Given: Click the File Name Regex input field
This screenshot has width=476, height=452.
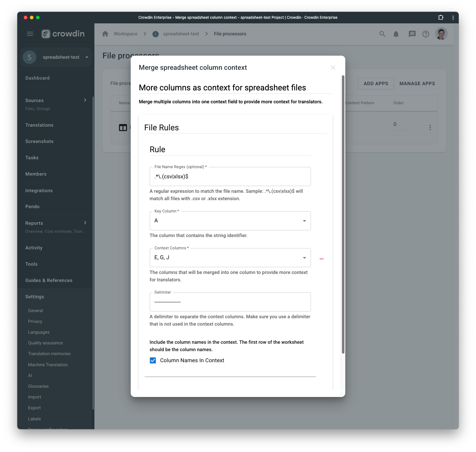Looking at the screenshot, I should (x=230, y=176).
